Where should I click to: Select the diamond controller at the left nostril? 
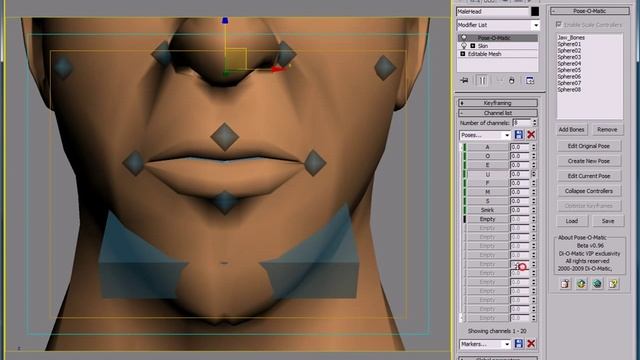pyautogui.click(x=162, y=53)
